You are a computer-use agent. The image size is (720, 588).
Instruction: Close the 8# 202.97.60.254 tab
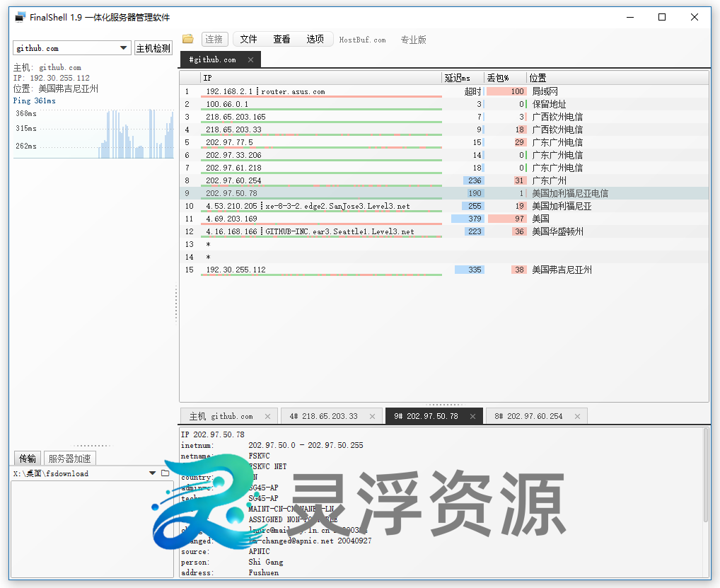577,416
